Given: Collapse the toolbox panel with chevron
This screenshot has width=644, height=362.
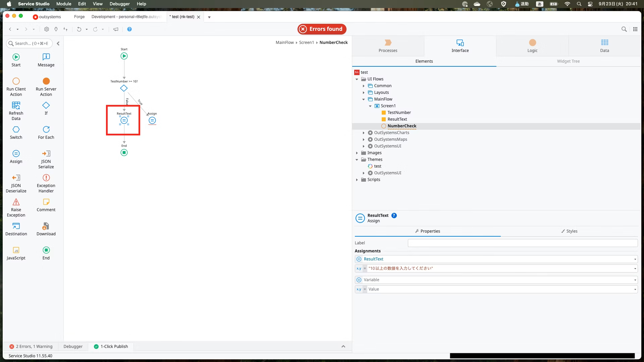Looking at the screenshot, I should (58, 44).
